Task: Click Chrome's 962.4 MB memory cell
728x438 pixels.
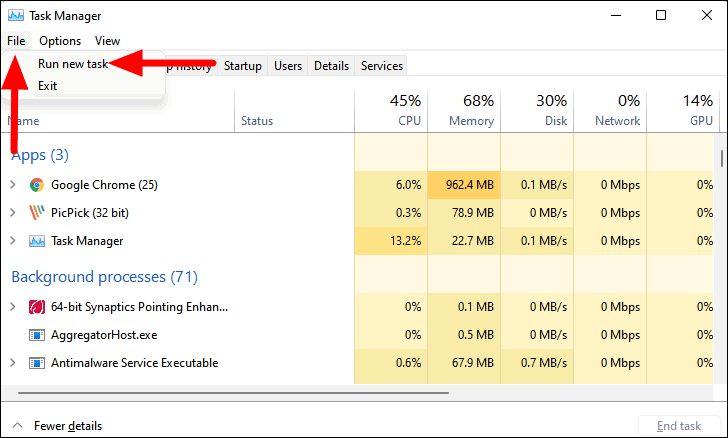Action: click(x=464, y=185)
